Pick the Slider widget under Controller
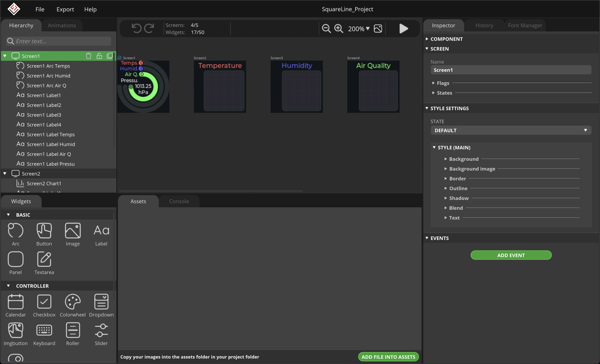Screen dimensions: 600x364 pos(101,332)
